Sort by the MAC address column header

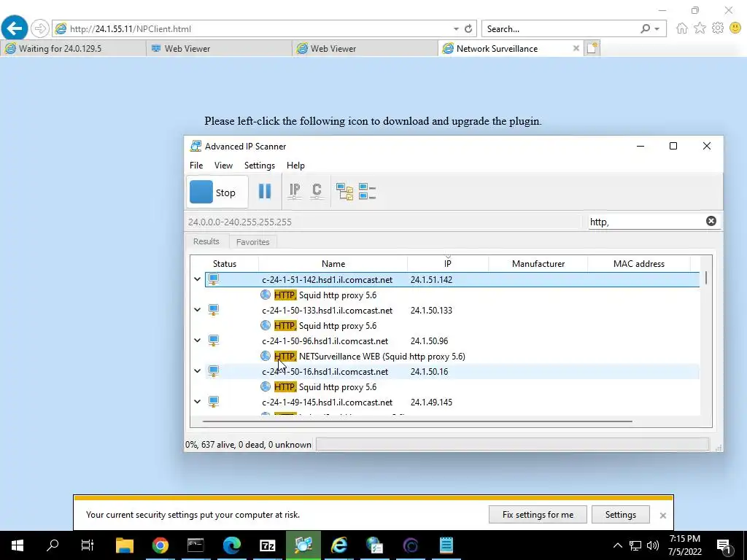[x=638, y=264]
